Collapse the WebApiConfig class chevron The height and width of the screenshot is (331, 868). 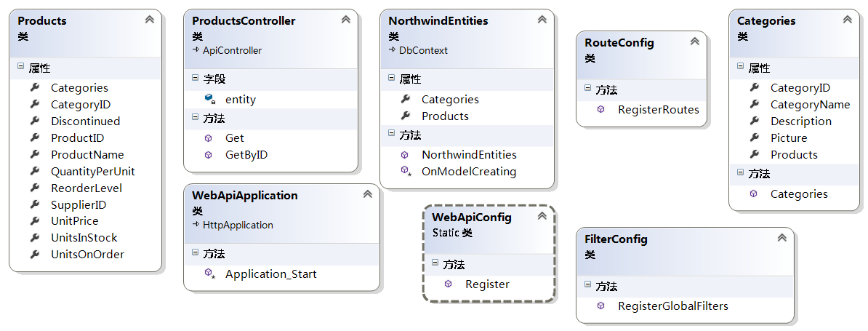click(542, 217)
